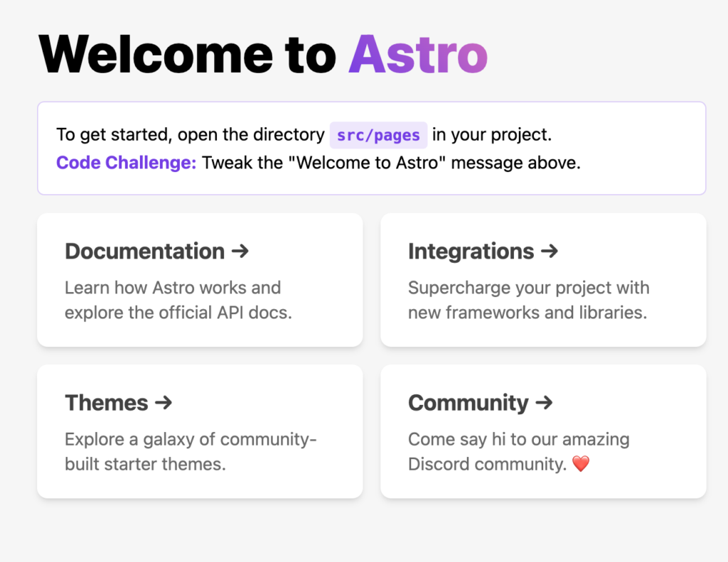Click the arrow icon next to Themes
Image resolution: width=728 pixels, height=562 pixels.
point(164,403)
